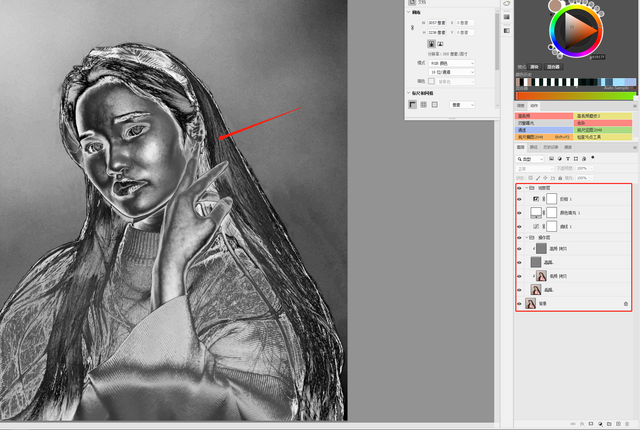Open the layer filter 类型 dropdown
640x430 pixels.
tap(532, 158)
